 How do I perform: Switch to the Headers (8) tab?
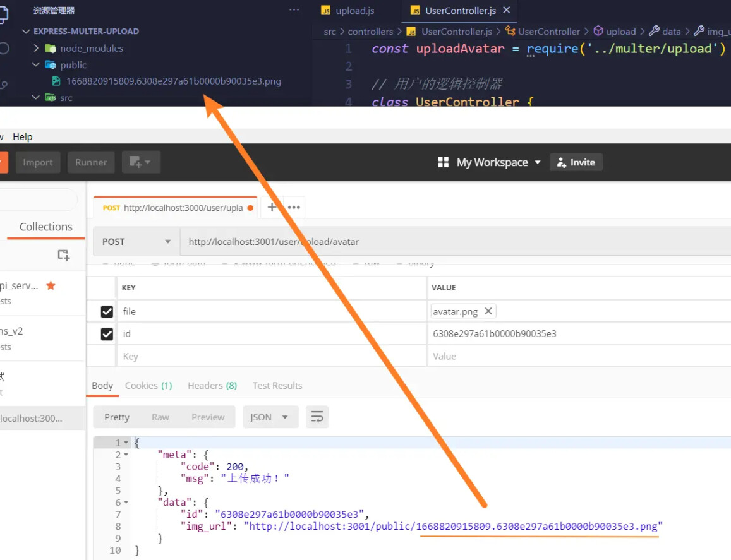click(212, 386)
